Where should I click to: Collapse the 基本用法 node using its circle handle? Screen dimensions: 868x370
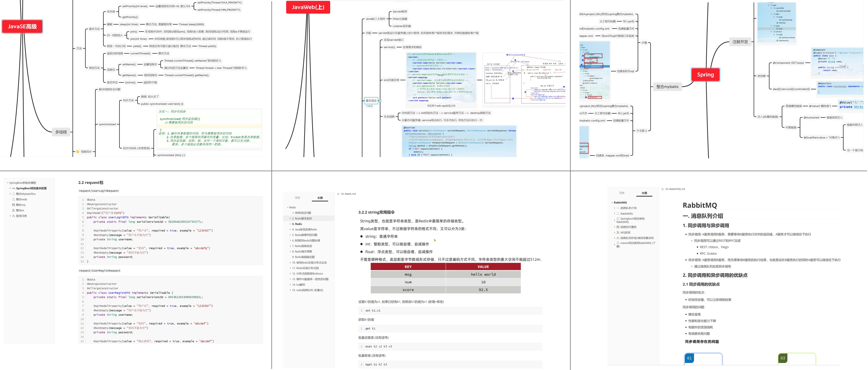[x=380, y=101]
